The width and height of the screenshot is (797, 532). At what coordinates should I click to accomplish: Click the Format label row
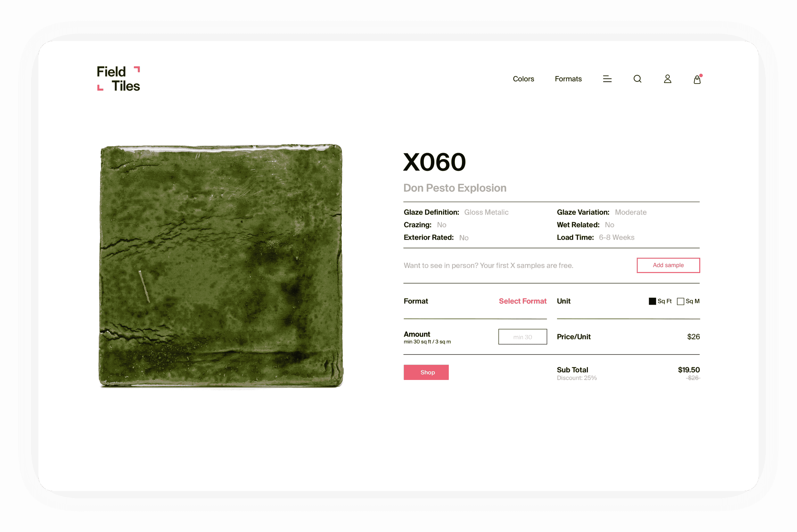click(x=474, y=301)
